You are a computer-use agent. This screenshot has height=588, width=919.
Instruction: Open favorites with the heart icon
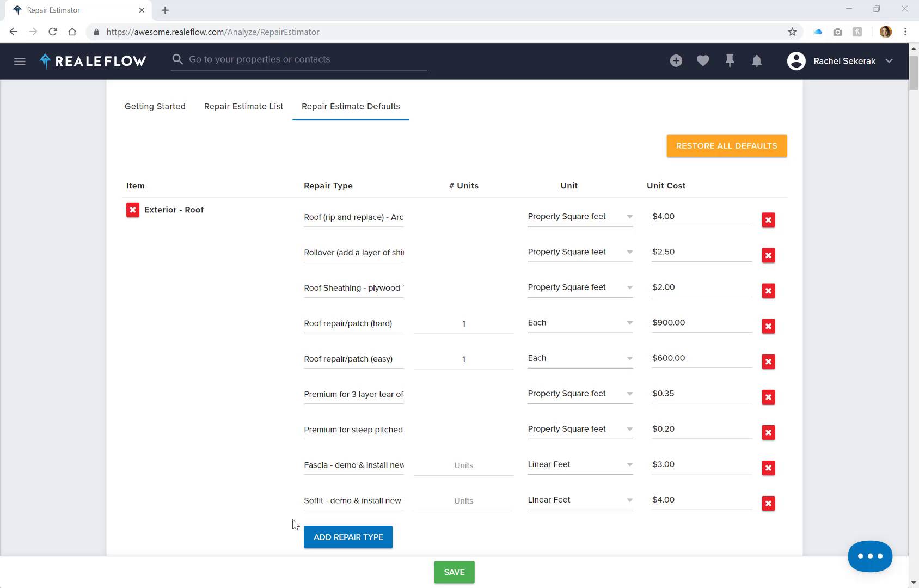tap(703, 61)
